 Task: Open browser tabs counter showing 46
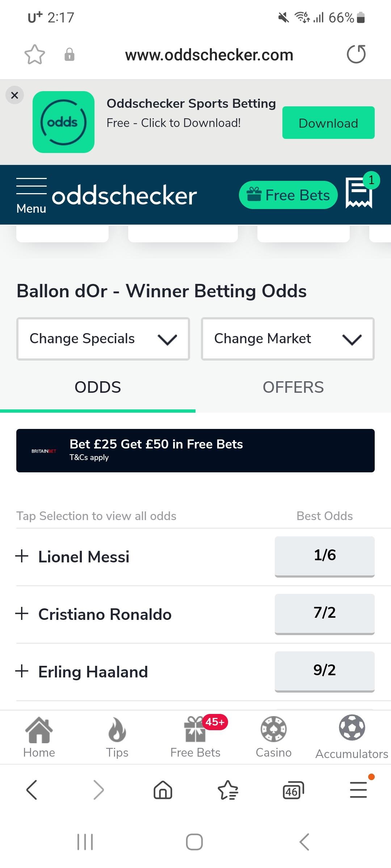(x=293, y=790)
